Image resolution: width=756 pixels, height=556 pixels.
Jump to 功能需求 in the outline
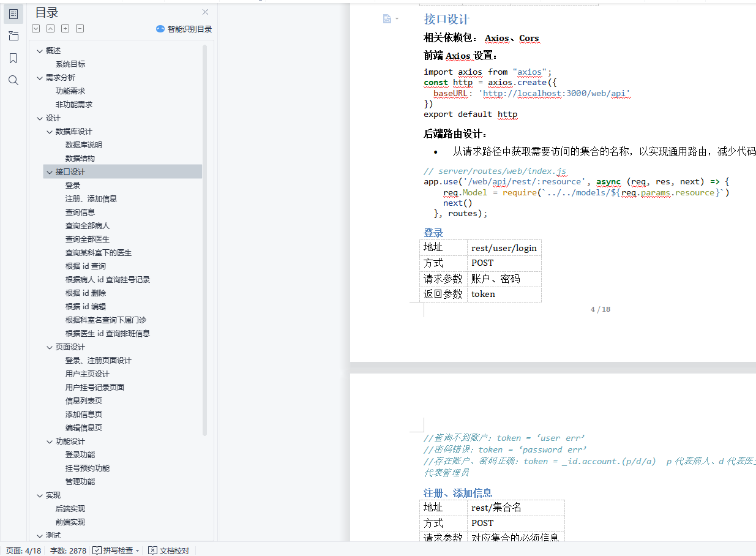coord(70,91)
